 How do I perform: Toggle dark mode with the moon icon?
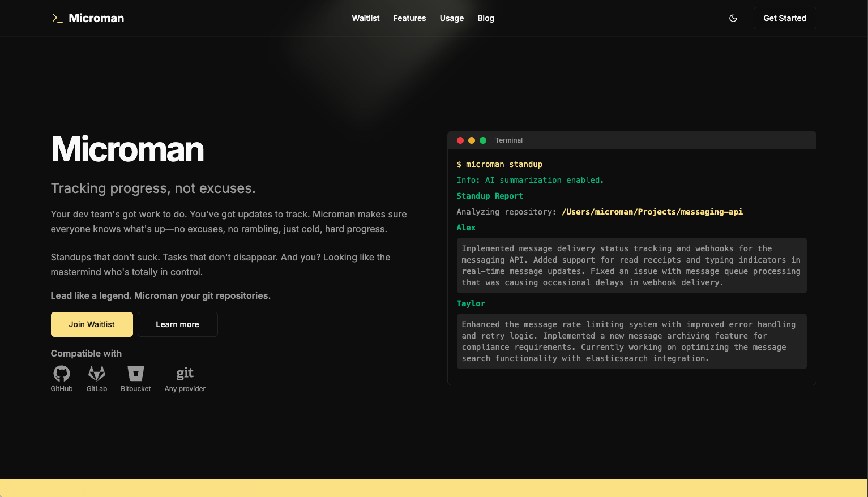coord(733,18)
